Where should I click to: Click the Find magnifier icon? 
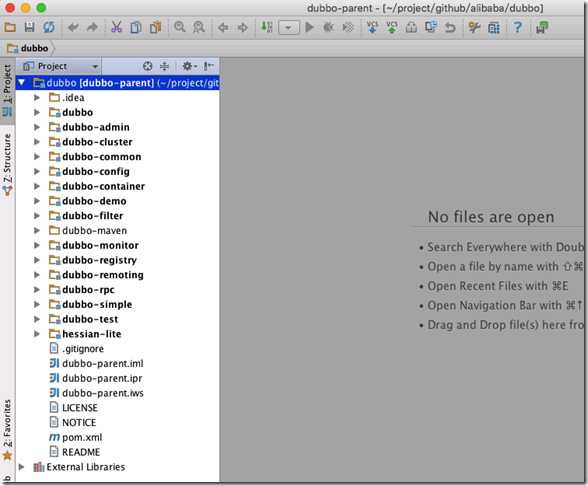coord(180,27)
